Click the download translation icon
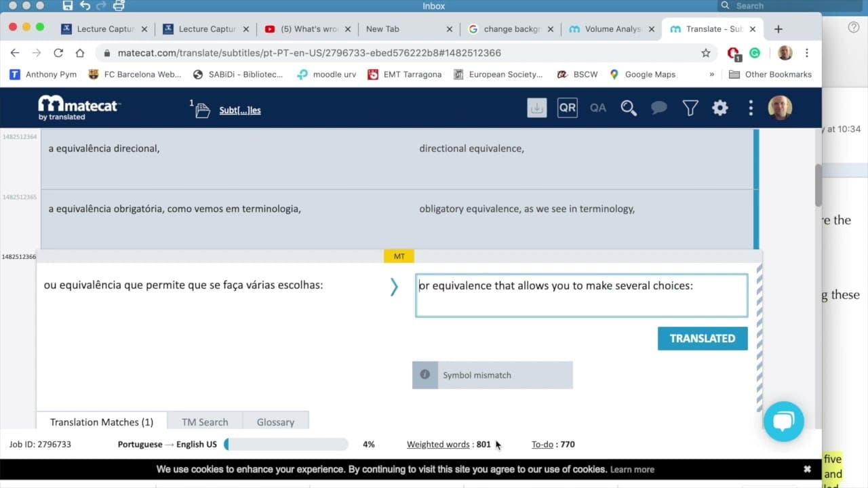Screen dimensions: 868x488 (x=536, y=108)
